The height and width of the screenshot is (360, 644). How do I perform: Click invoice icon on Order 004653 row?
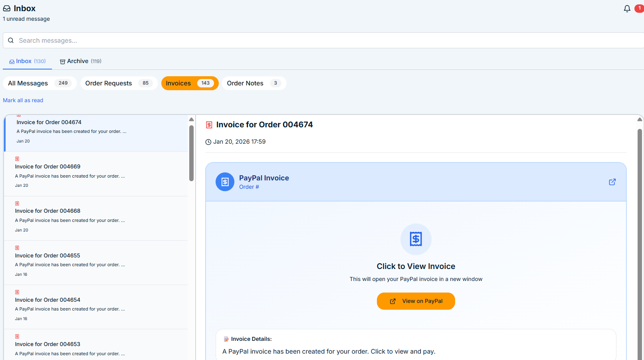pyautogui.click(x=17, y=336)
